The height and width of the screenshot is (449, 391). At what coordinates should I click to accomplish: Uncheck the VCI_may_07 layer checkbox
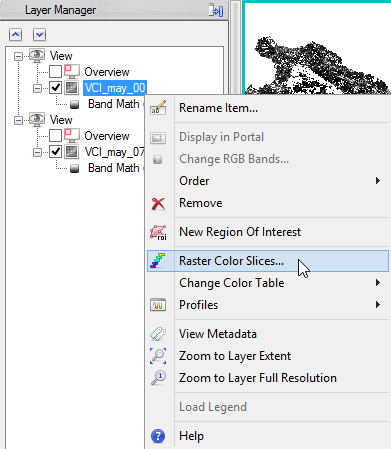[x=56, y=152]
